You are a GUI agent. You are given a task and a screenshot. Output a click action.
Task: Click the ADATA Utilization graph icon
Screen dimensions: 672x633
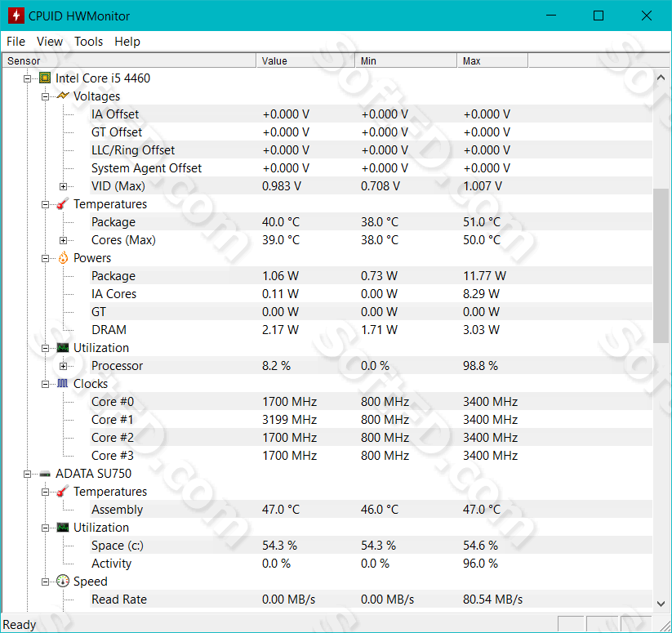[x=63, y=527]
